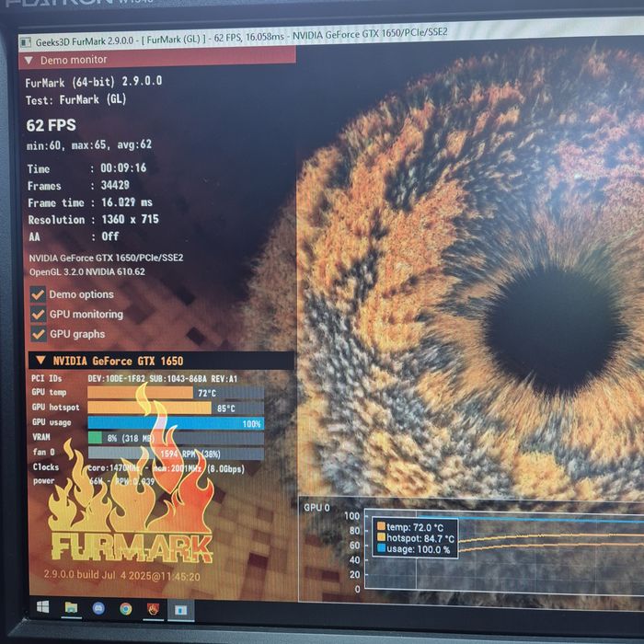Screen dimensions: 644x644
Task: Open Discord from the taskbar
Action: tap(98, 608)
